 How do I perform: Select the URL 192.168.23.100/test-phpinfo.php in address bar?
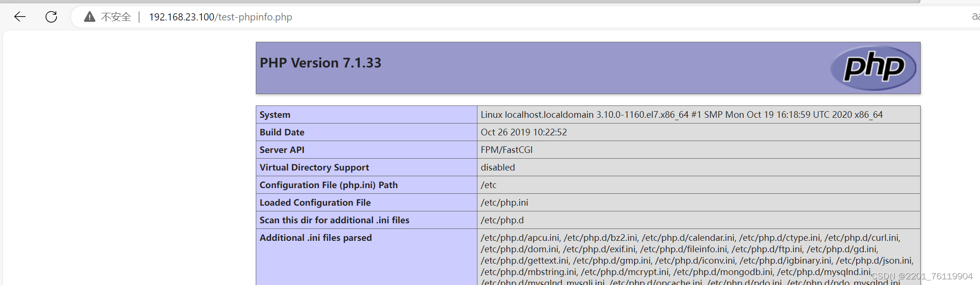pyautogui.click(x=221, y=17)
